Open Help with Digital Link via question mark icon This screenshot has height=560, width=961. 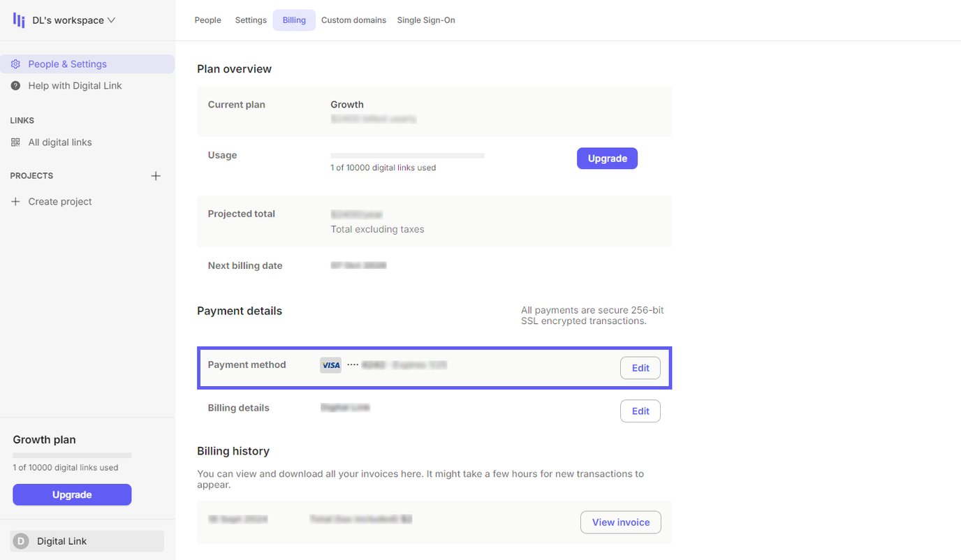pyautogui.click(x=15, y=85)
